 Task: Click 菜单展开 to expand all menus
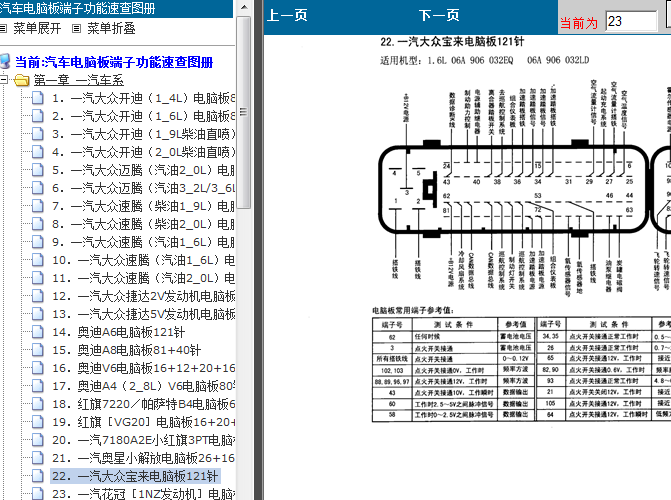(x=37, y=28)
